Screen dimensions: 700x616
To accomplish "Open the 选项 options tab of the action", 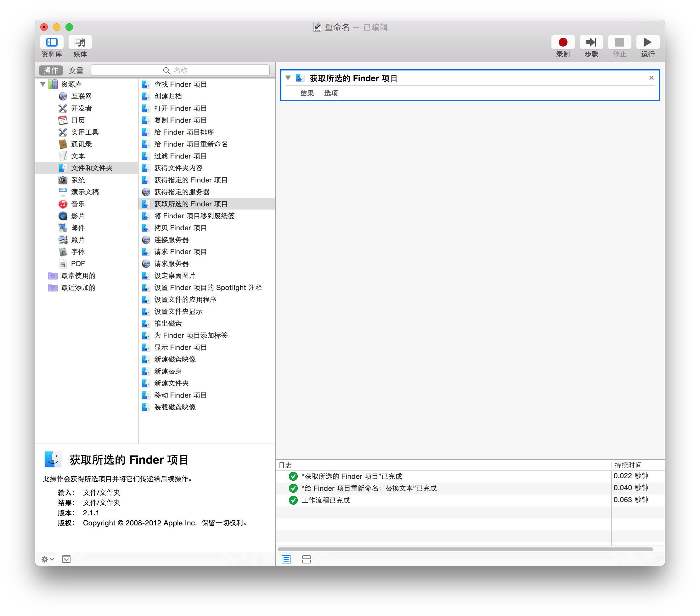I will pyautogui.click(x=331, y=93).
